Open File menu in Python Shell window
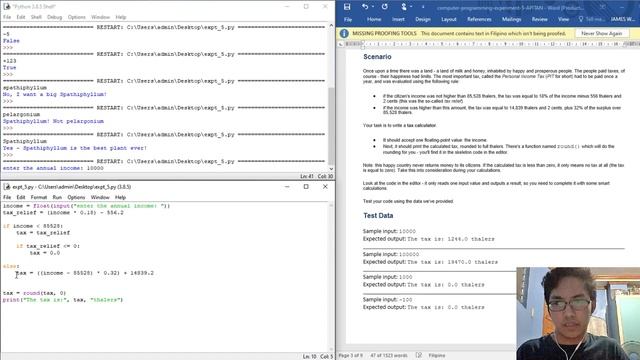Viewport: 640px width, 360px height. (x=7, y=17)
